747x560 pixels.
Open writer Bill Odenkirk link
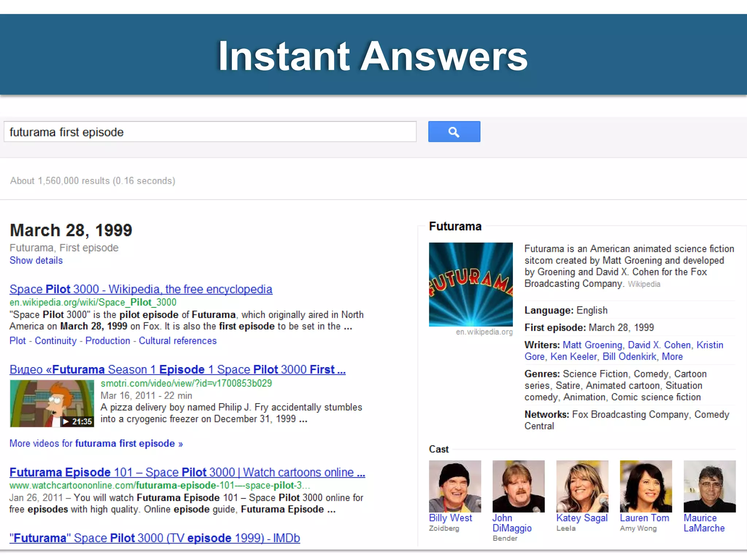point(629,357)
